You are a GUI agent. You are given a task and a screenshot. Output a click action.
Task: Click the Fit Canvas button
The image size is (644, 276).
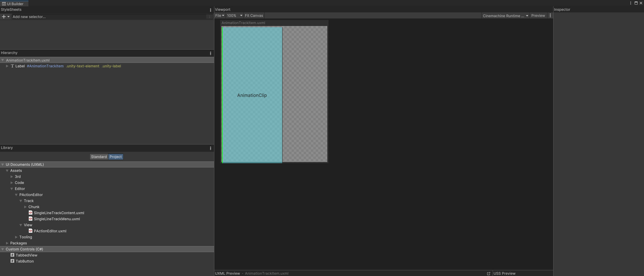point(254,15)
